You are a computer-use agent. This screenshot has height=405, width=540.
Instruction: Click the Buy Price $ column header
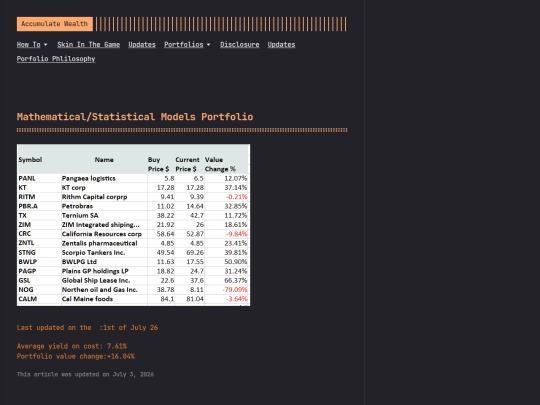tap(158, 164)
